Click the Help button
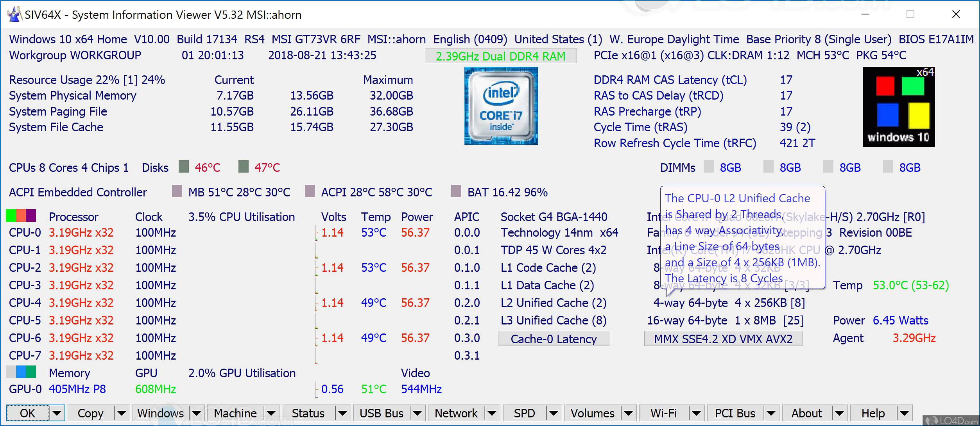This screenshot has height=426, width=980. point(873,413)
